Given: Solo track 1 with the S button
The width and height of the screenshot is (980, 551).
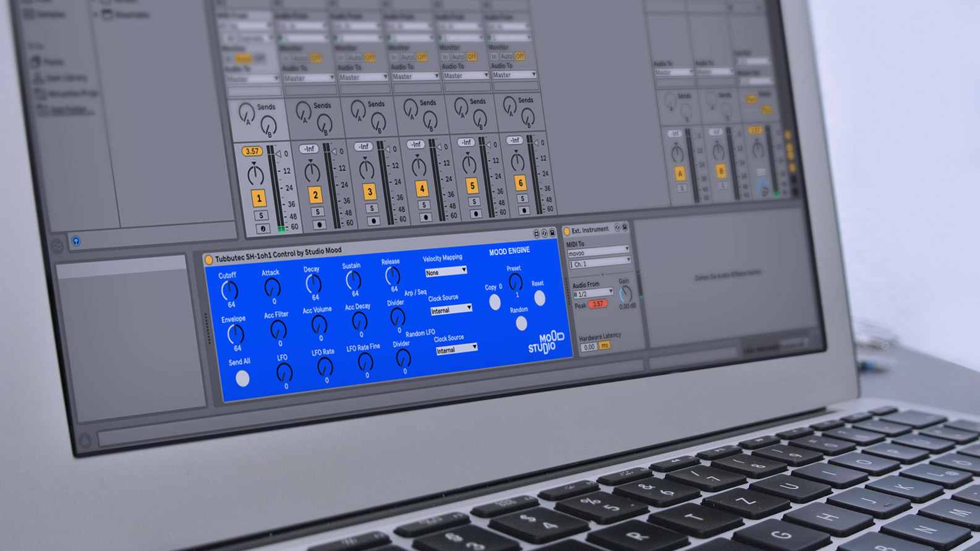Looking at the screenshot, I should coord(261,215).
